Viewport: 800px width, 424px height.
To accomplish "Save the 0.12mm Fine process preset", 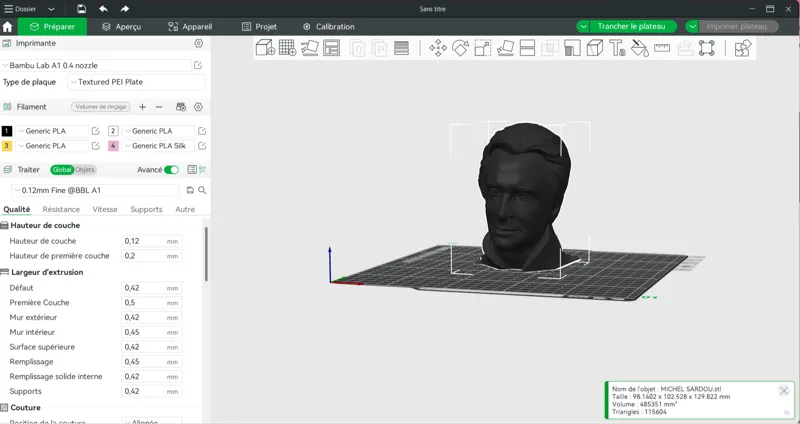I will (190, 190).
